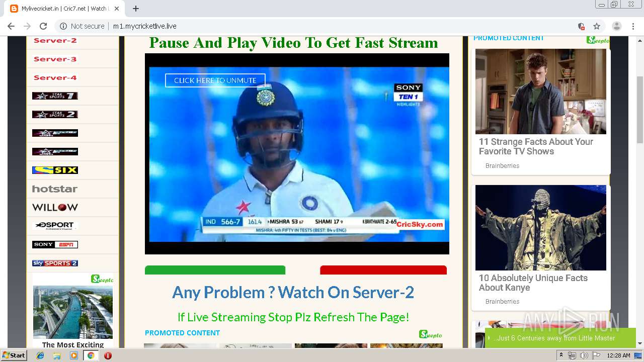Bookmark this page with the star icon
644x362 pixels.
click(x=597, y=26)
